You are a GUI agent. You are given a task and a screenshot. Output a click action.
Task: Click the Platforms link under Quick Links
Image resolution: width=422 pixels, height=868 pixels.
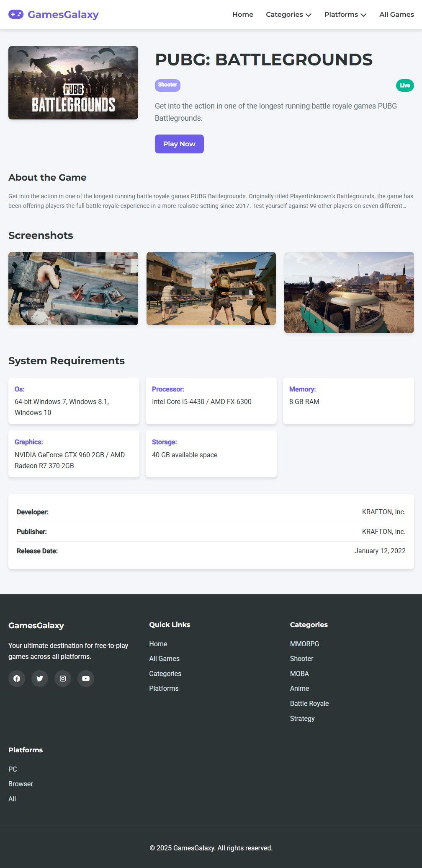click(x=164, y=688)
